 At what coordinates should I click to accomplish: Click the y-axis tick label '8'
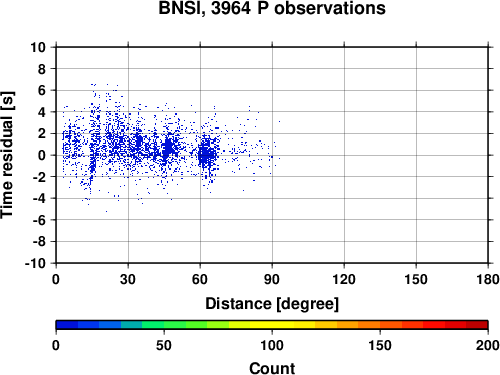tap(41, 69)
